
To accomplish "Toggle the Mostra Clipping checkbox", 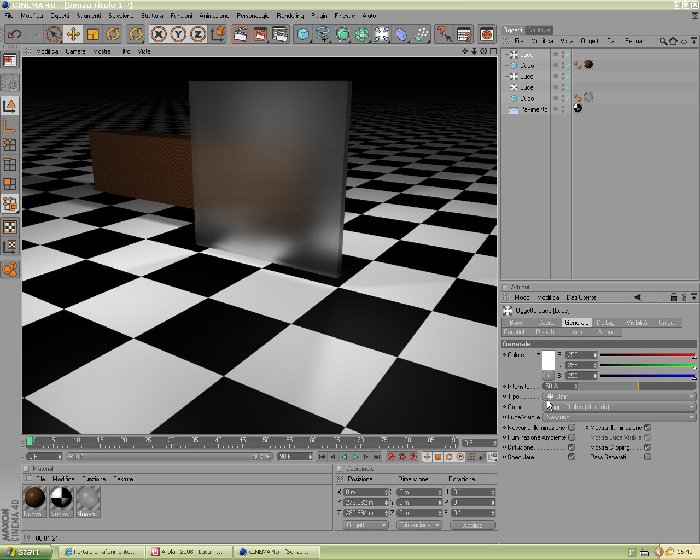I will pyautogui.click(x=648, y=447).
